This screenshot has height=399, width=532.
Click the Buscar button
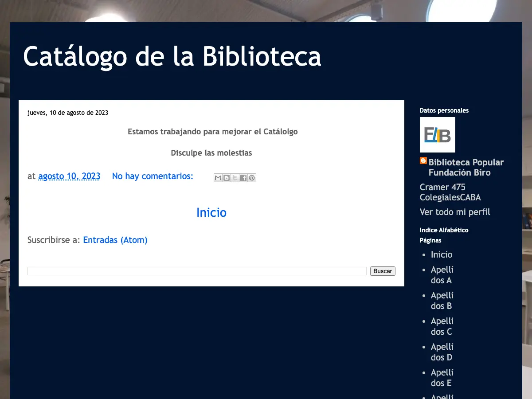[x=383, y=271]
